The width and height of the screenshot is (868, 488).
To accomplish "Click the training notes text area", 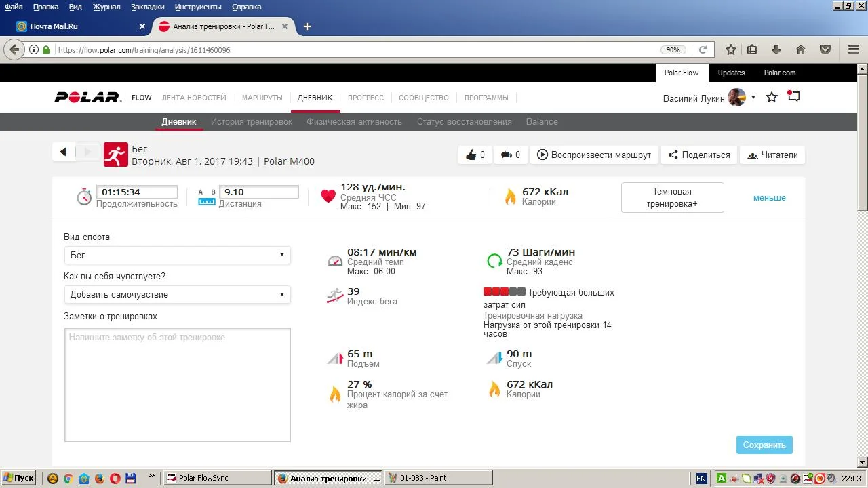I will click(x=178, y=385).
